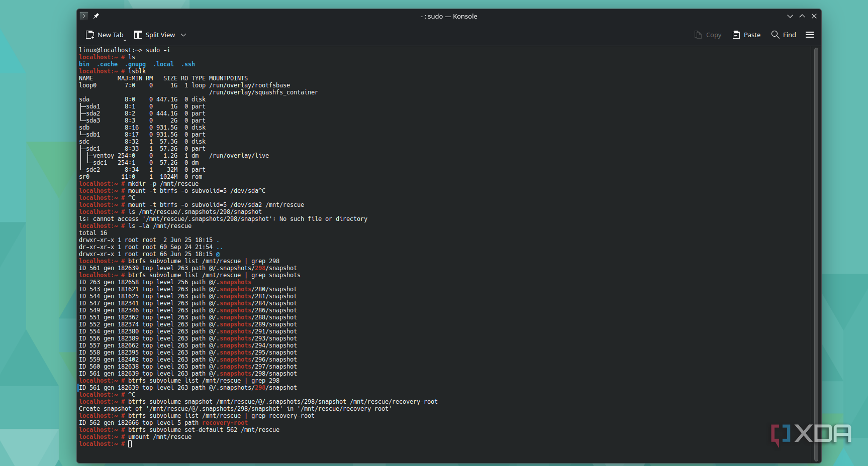Click the terminal vertical scrollbar
The image size is (868, 466).
[816, 254]
